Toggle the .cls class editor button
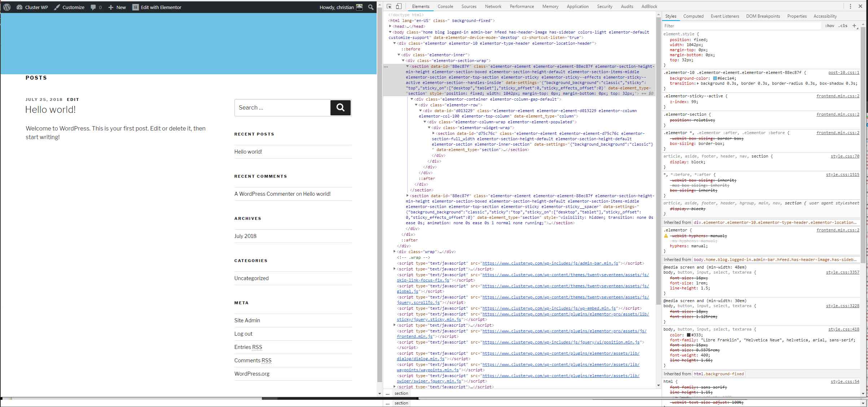Screen dimensions: 868x407 tap(843, 26)
